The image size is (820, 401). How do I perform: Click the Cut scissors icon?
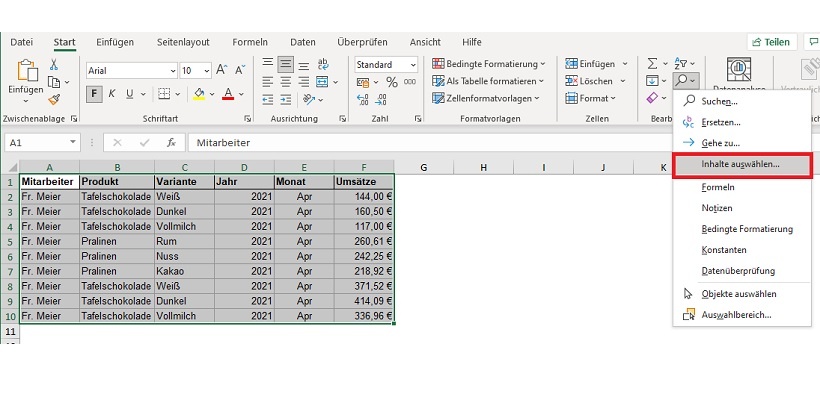pyautogui.click(x=55, y=64)
